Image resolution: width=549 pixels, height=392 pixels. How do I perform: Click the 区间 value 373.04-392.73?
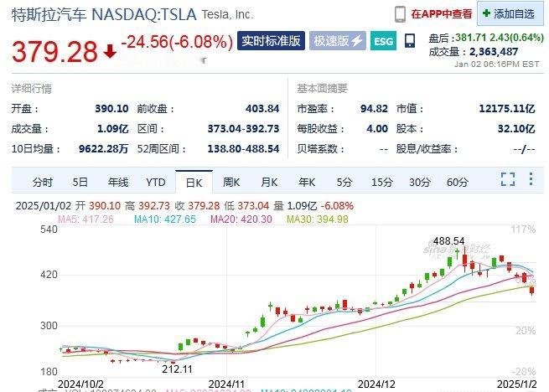(243, 129)
